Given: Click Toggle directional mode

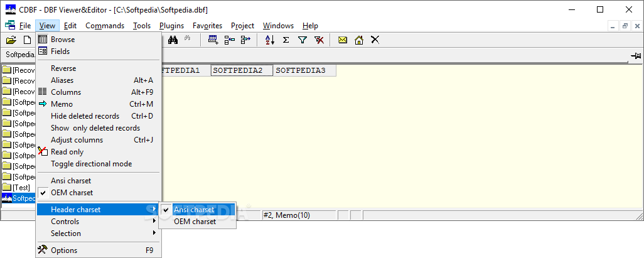Looking at the screenshot, I should [99, 164].
